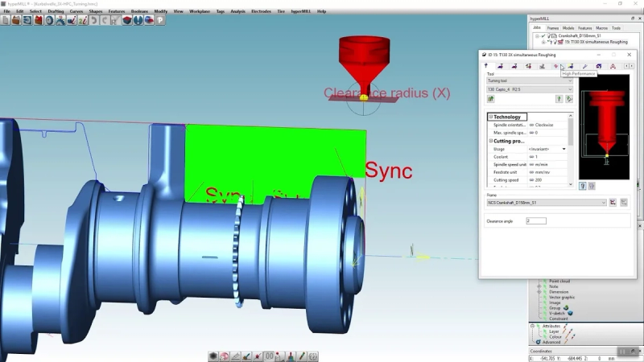644x362 pixels.
Task: Click the tool edit icon next to the green tool icon
Action: point(569,99)
